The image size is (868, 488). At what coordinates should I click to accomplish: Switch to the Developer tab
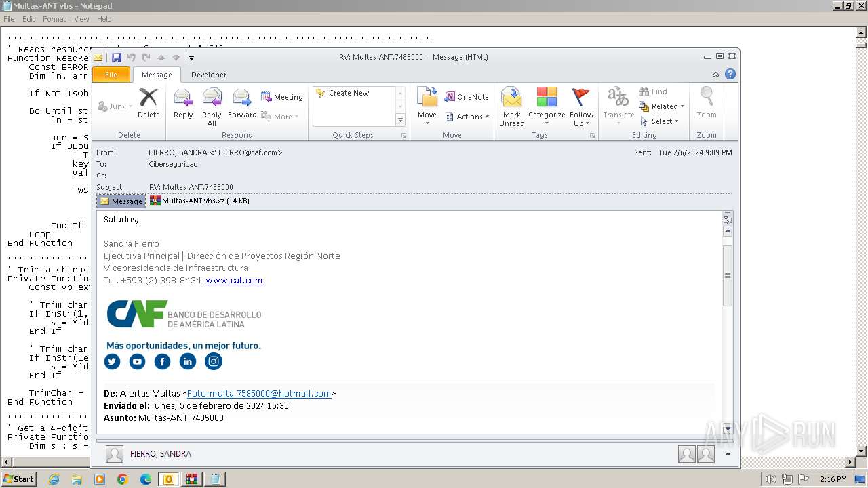pos(209,75)
